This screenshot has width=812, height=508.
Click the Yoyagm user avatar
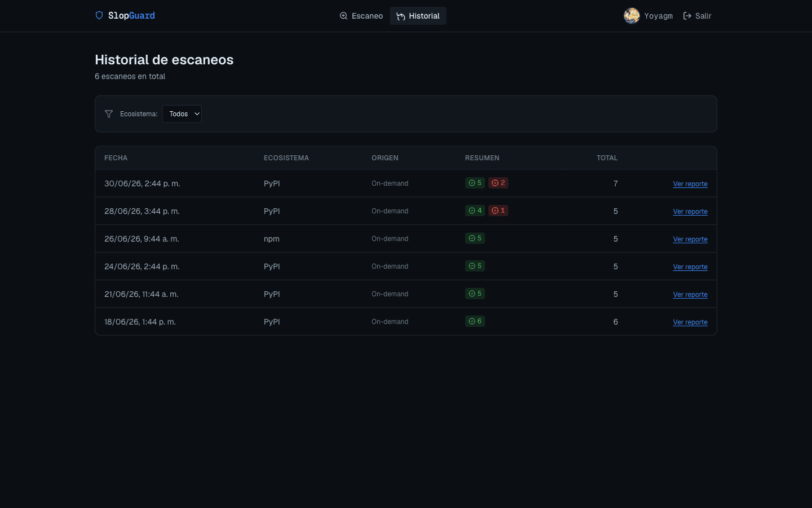[x=632, y=16]
